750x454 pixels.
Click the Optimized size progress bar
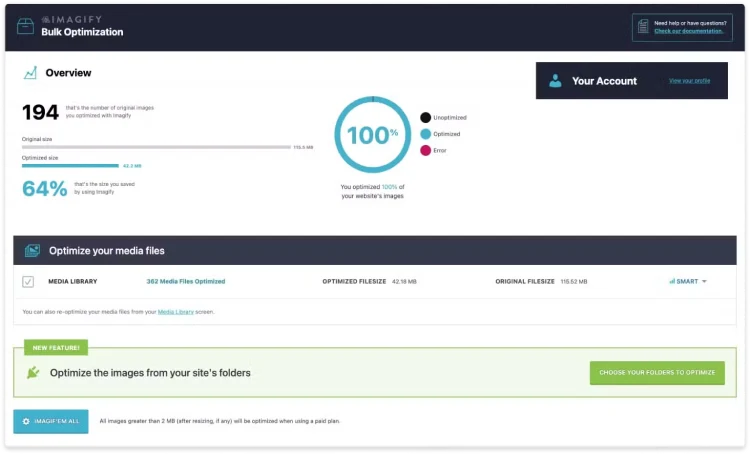pyautogui.click(x=70, y=166)
